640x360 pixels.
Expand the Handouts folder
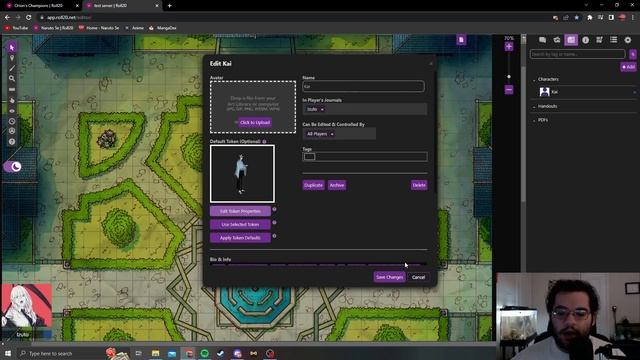click(534, 107)
